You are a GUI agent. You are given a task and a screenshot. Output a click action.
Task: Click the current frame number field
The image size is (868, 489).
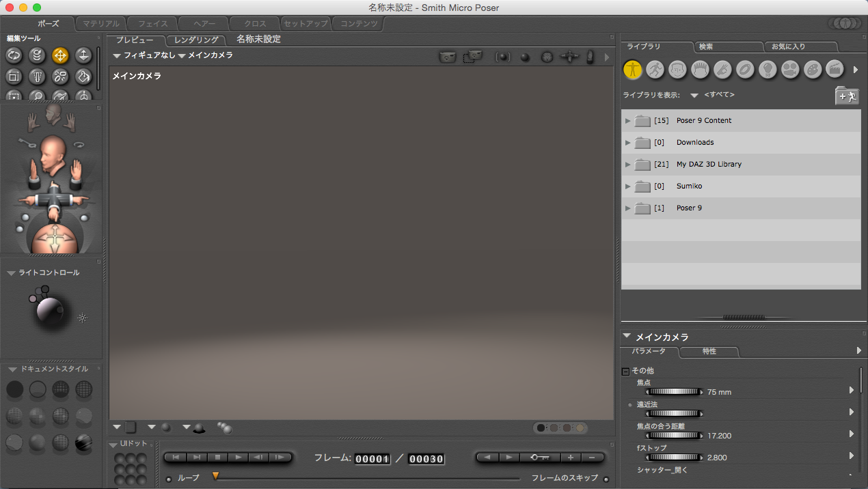point(372,459)
